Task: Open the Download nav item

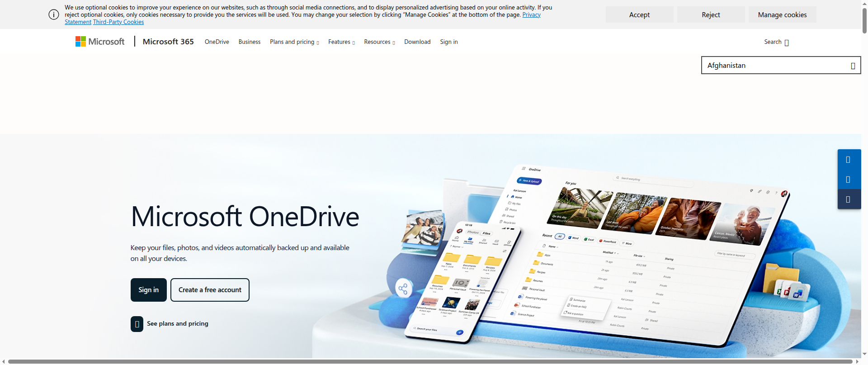Action: coord(417,42)
